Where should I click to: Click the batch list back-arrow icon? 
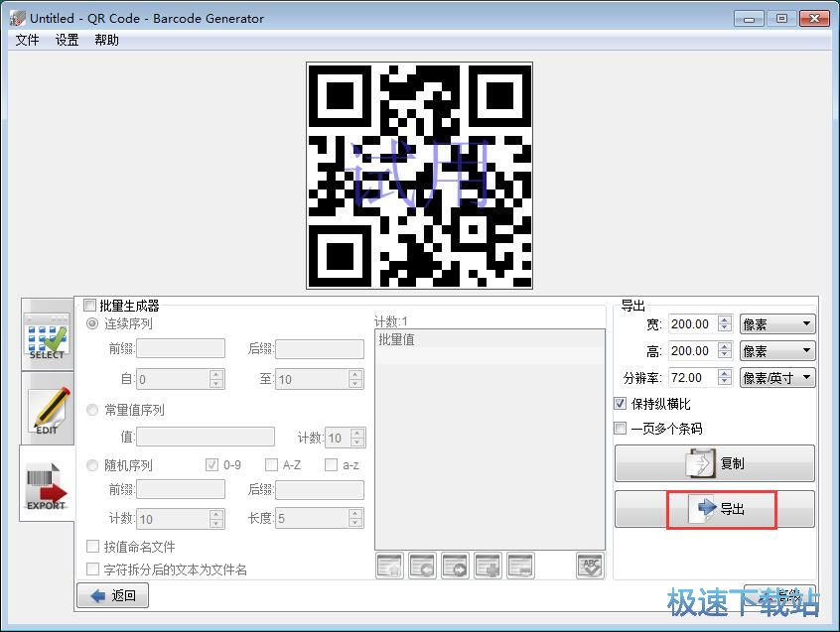pos(422,567)
